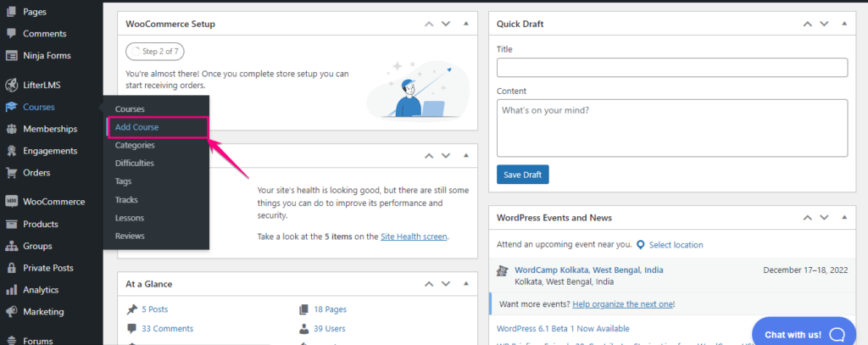Click the Comments speech bubble icon
This screenshot has width=868, height=345.
(11, 34)
